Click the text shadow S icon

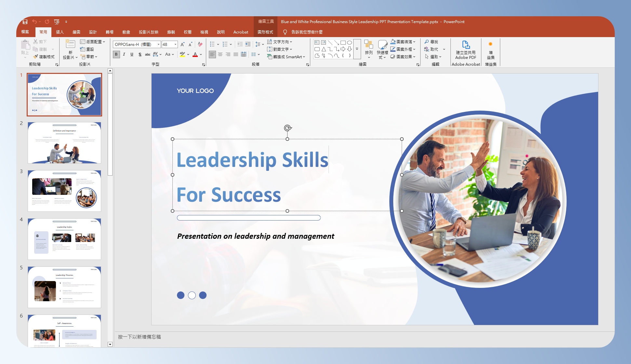click(140, 54)
